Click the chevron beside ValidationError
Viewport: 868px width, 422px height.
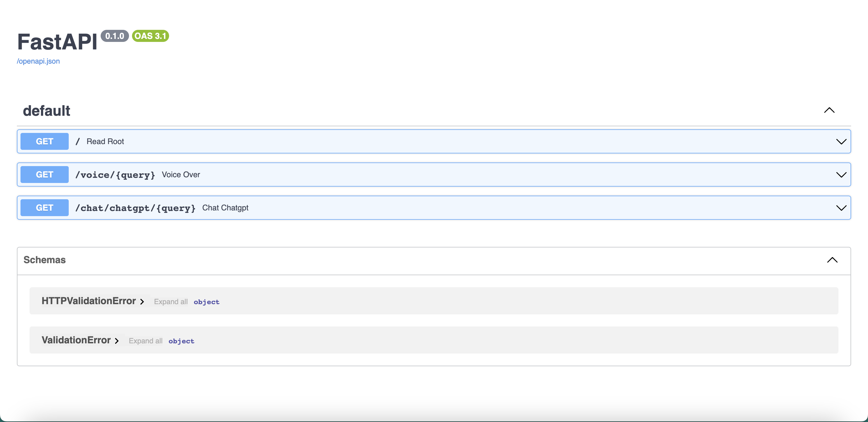[117, 341]
